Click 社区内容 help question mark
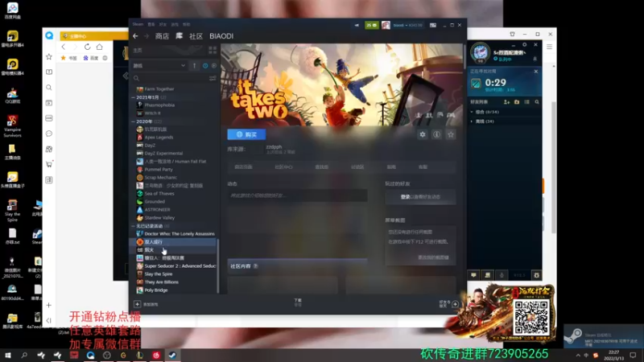Viewport: 644px width, 362px height. click(x=255, y=266)
